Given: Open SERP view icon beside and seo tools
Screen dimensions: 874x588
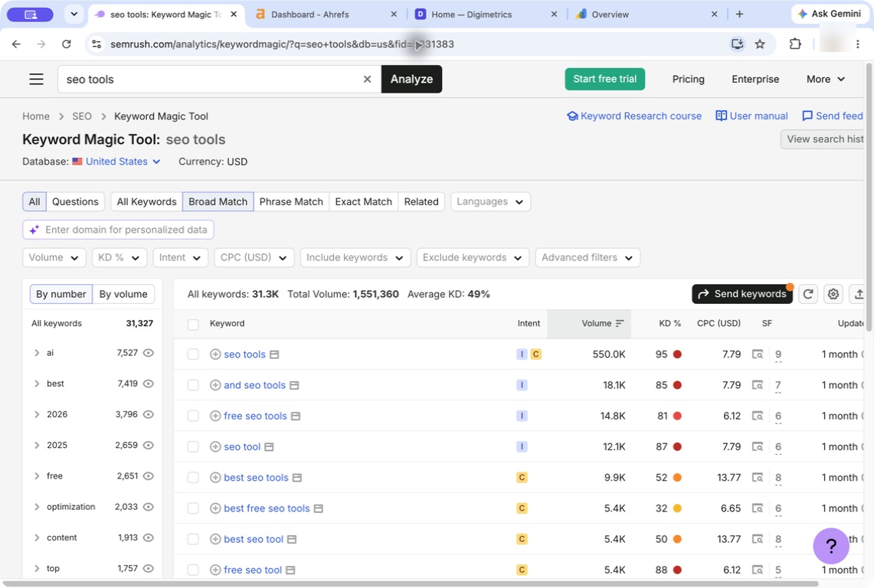Looking at the screenshot, I should point(294,385).
